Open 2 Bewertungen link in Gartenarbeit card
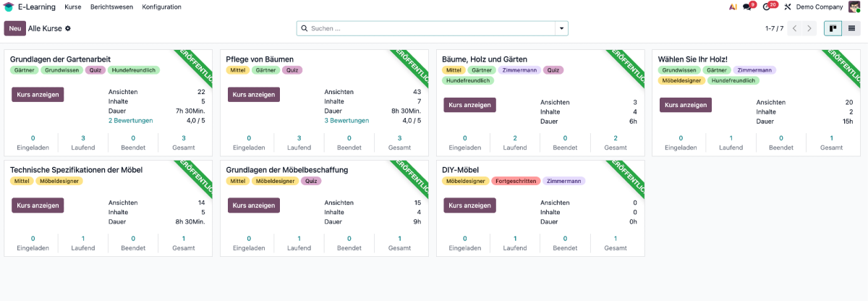The width and height of the screenshot is (868, 301). pos(130,121)
